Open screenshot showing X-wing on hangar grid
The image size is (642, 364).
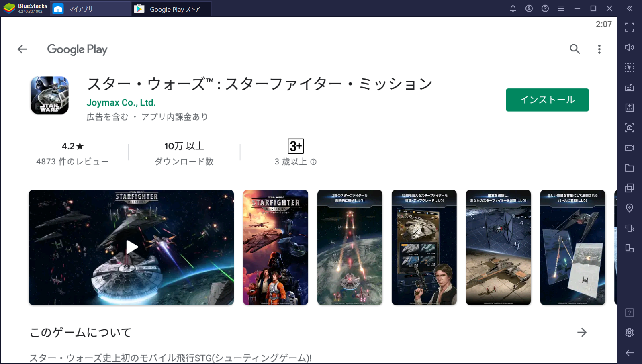pos(498,247)
